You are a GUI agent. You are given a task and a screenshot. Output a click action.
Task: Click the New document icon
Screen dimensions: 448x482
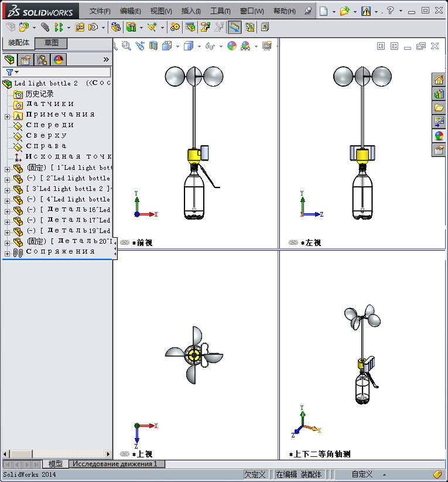(323, 11)
